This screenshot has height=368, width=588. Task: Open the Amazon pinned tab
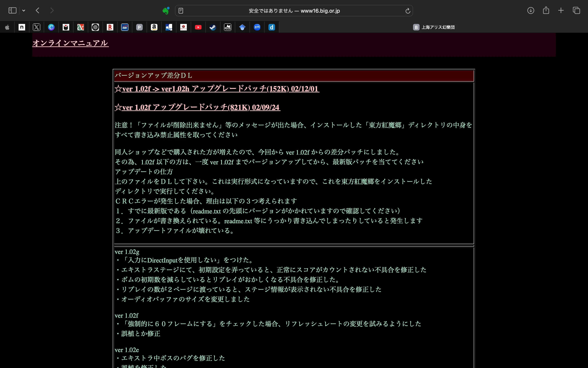[154, 27]
